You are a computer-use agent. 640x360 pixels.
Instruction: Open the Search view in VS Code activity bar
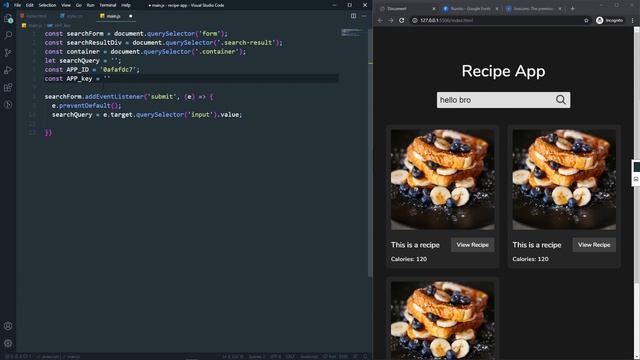tap(8, 36)
